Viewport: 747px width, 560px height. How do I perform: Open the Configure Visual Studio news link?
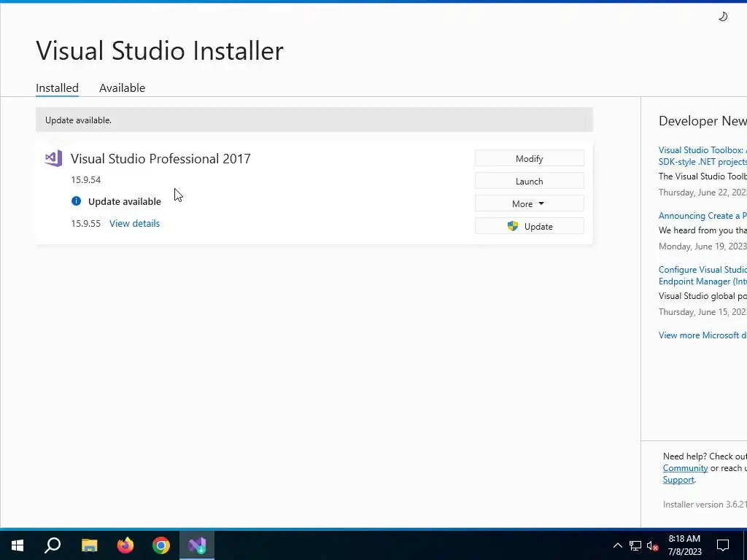[x=703, y=275]
